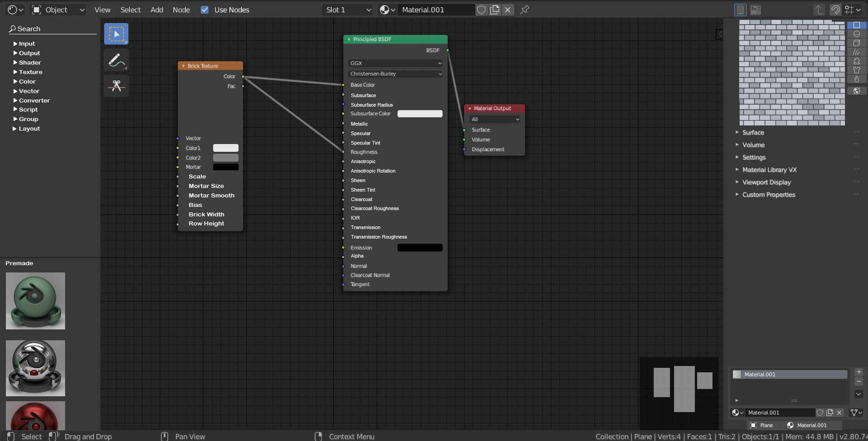Click the sidebar toggle arrow beside the preview
The image size is (868, 441).
point(720,34)
